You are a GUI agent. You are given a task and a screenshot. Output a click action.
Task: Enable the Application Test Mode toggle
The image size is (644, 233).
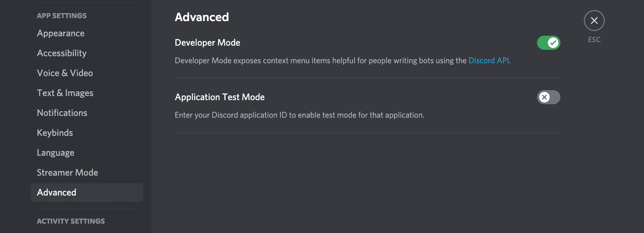(x=548, y=97)
